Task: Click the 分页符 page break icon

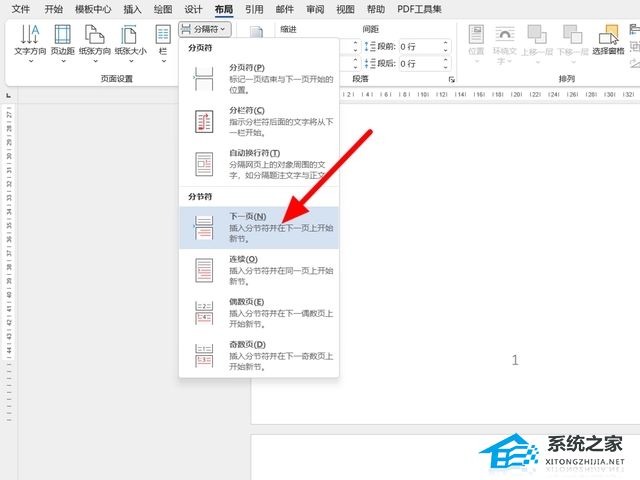Action: tap(204, 79)
